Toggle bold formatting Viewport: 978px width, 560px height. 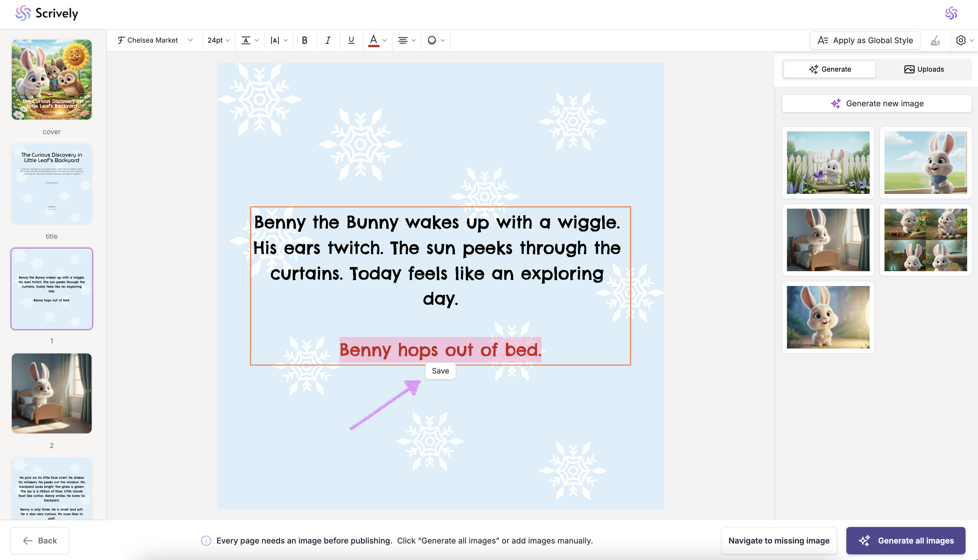(x=304, y=40)
